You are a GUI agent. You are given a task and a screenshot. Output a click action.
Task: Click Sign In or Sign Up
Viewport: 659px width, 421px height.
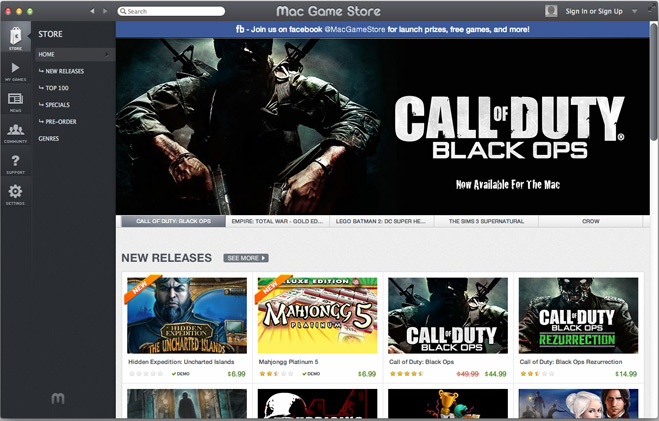[x=594, y=11]
